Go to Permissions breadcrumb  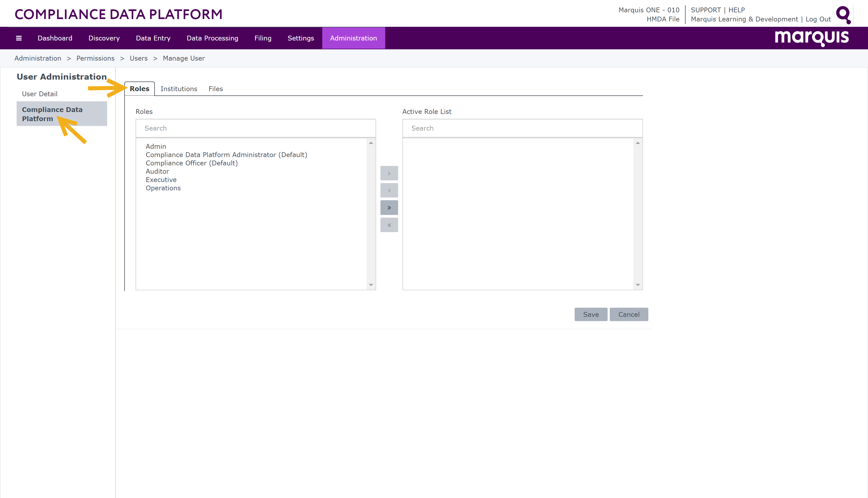(x=95, y=58)
